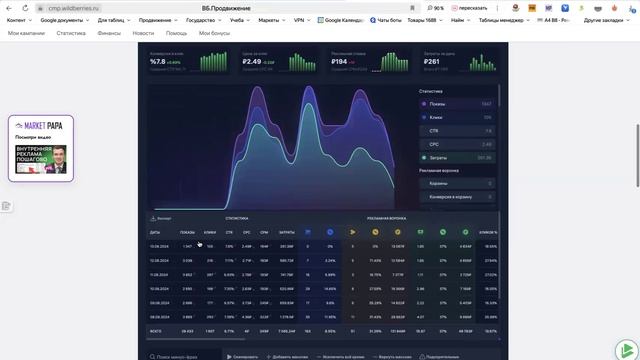Click the blue cart column icon
640x360 pixels.
(308, 232)
